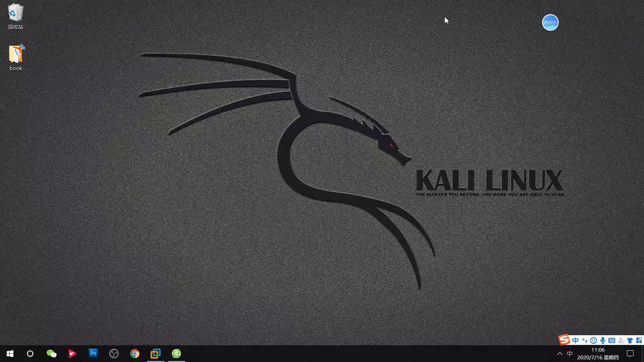This screenshot has height=362, width=644.
Task: Switch to VMware Workstation on taskbar
Action: click(156, 353)
